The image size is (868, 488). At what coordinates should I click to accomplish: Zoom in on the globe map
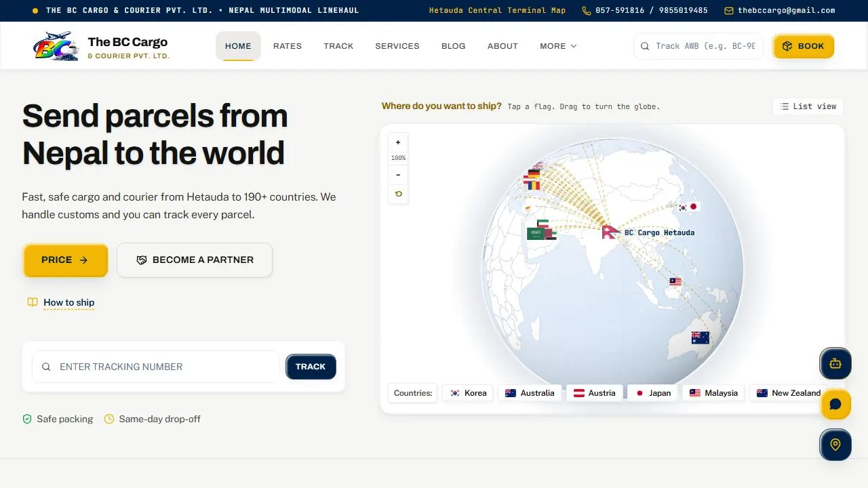click(398, 142)
